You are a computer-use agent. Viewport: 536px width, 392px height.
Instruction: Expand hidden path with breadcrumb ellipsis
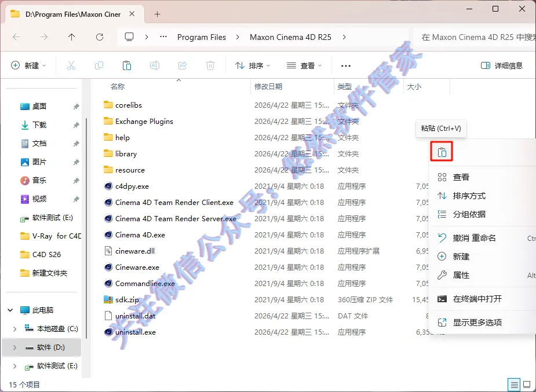tap(163, 37)
